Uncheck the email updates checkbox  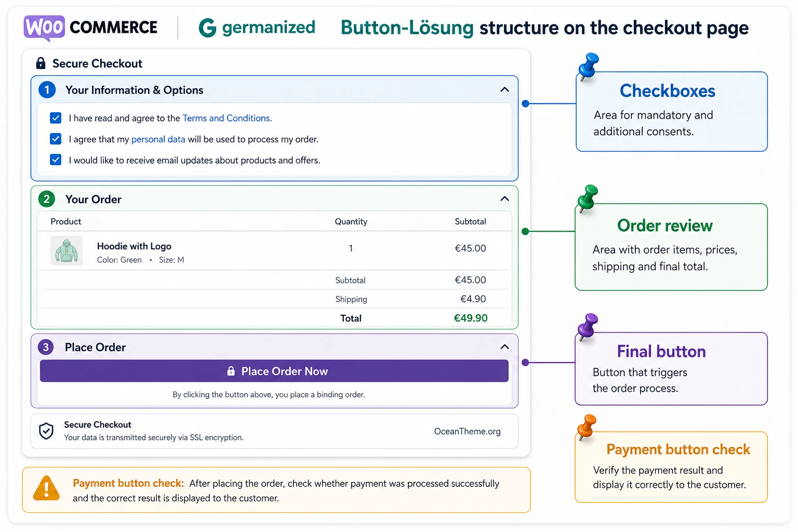tap(56, 159)
